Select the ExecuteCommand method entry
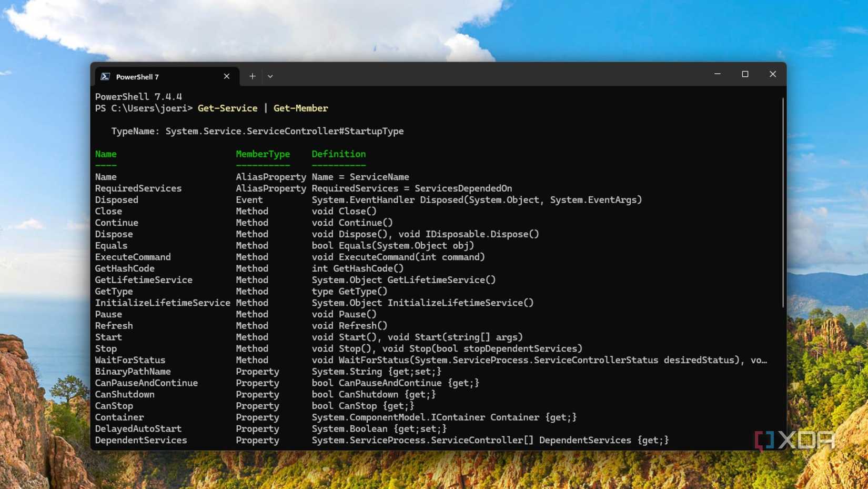 (133, 257)
